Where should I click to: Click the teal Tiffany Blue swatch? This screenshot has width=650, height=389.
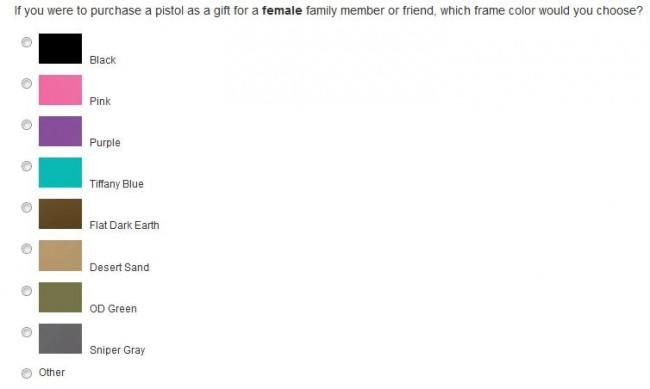tap(61, 173)
